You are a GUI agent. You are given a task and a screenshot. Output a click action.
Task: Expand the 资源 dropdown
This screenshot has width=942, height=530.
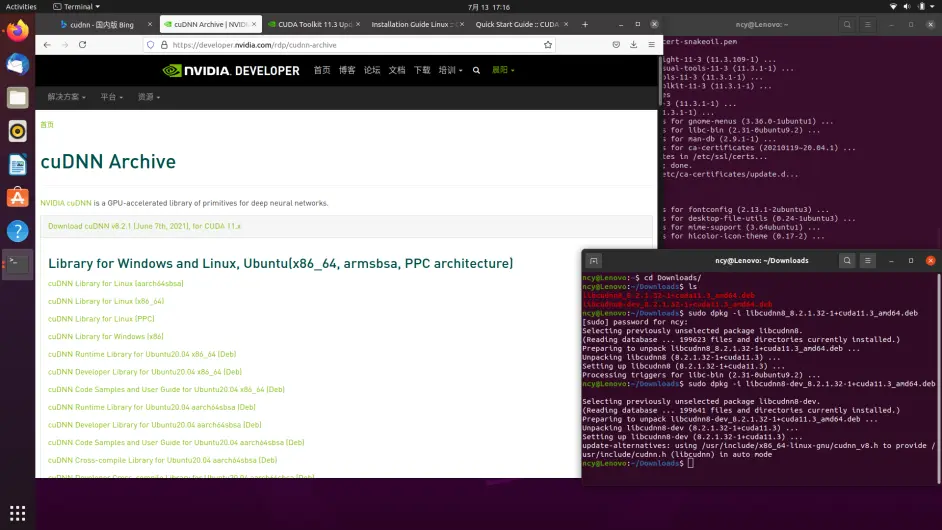pyautogui.click(x=149, y=97)
